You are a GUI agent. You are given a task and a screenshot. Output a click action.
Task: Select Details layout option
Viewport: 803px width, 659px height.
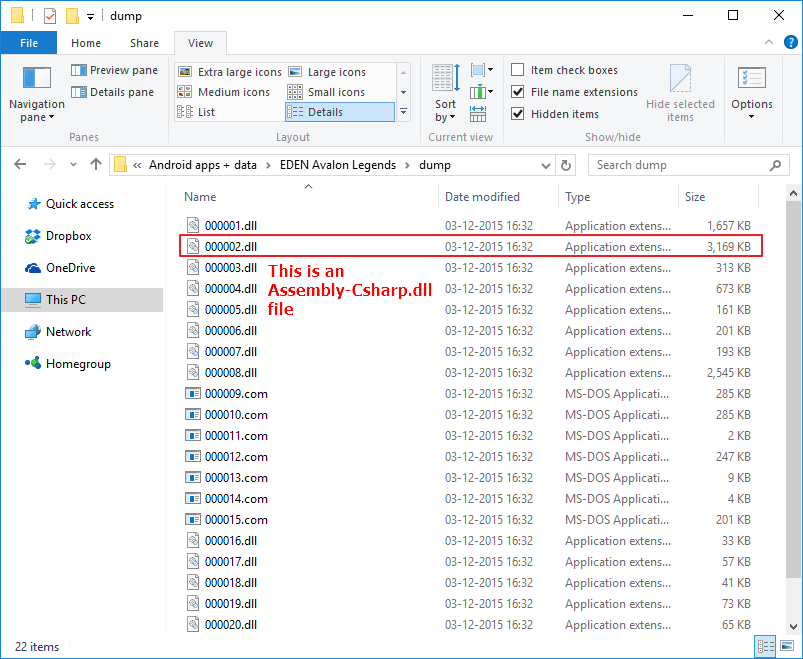(x=340, y=112)
